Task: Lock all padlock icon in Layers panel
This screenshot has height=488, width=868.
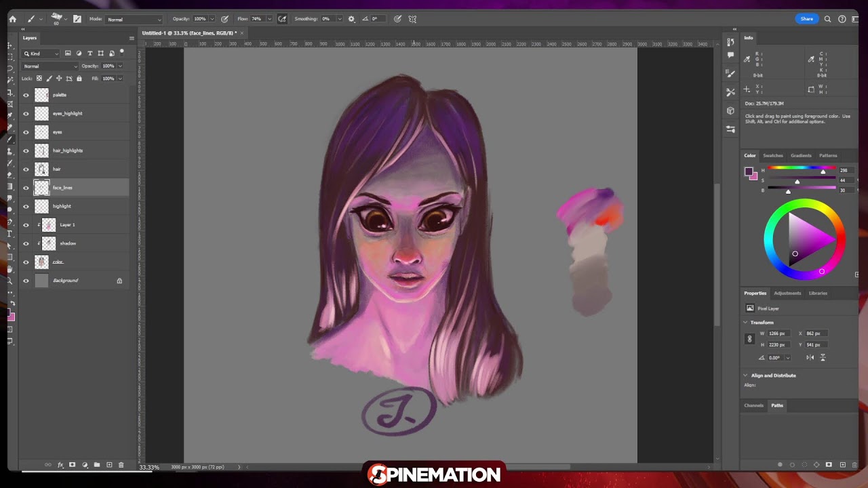Action: coord(79,79)
